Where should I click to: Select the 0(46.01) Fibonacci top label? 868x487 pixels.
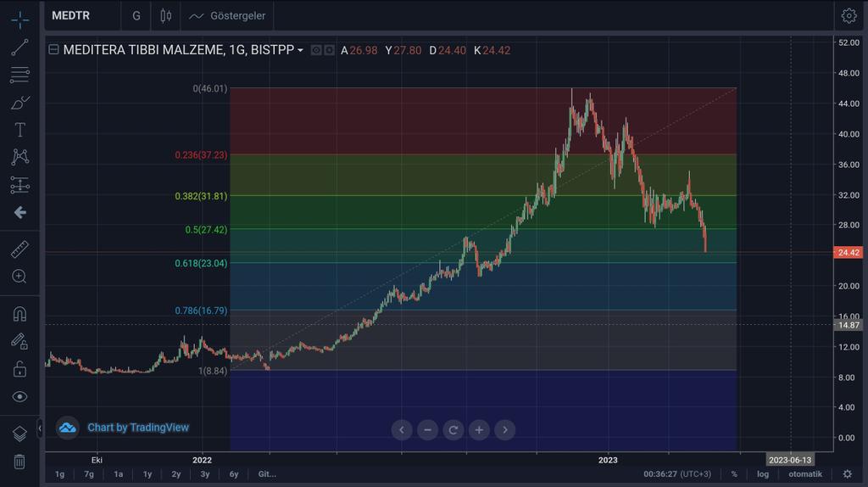coord(210,88)
